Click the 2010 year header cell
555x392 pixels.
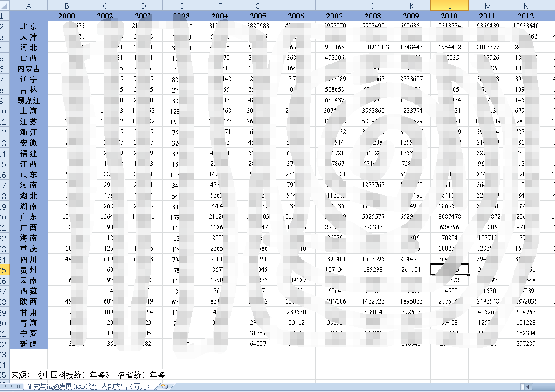(449, 16)
